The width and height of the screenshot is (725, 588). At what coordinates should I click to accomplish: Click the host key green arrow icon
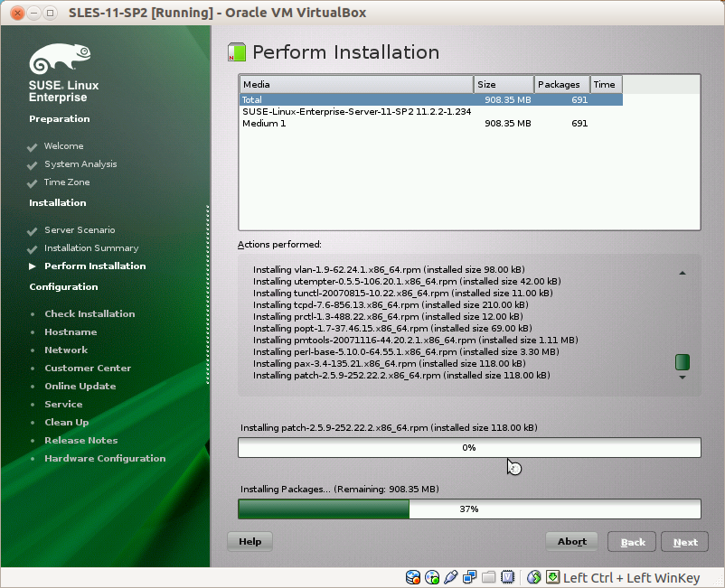click(552, 577)
